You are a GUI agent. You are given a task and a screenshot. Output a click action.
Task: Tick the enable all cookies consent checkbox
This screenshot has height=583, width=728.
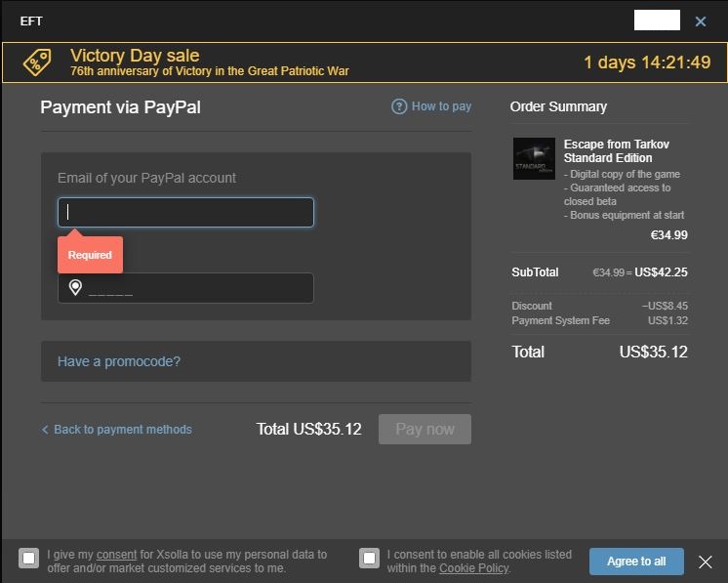pyautogui.click(x=369, y=558)
